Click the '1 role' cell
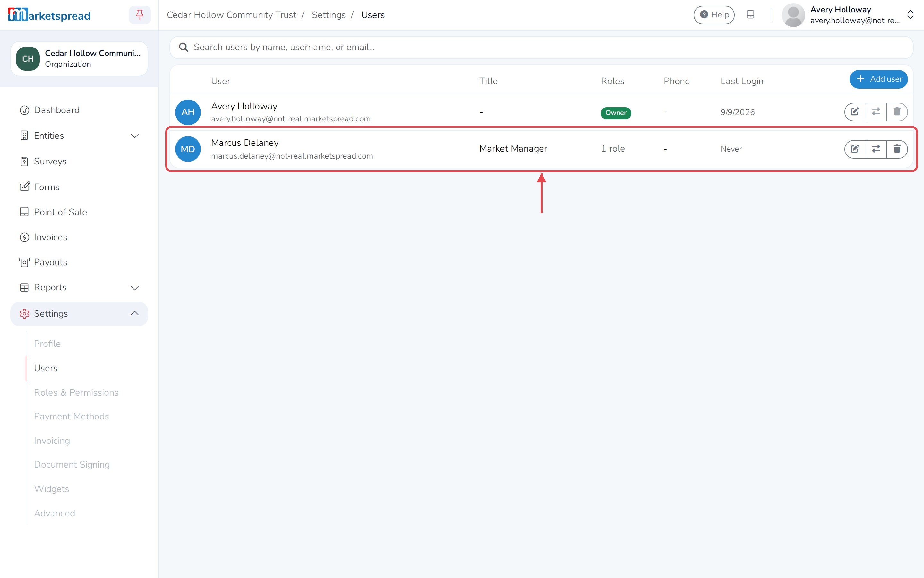Screen dimensions: 924x578 tap(613, 149)
